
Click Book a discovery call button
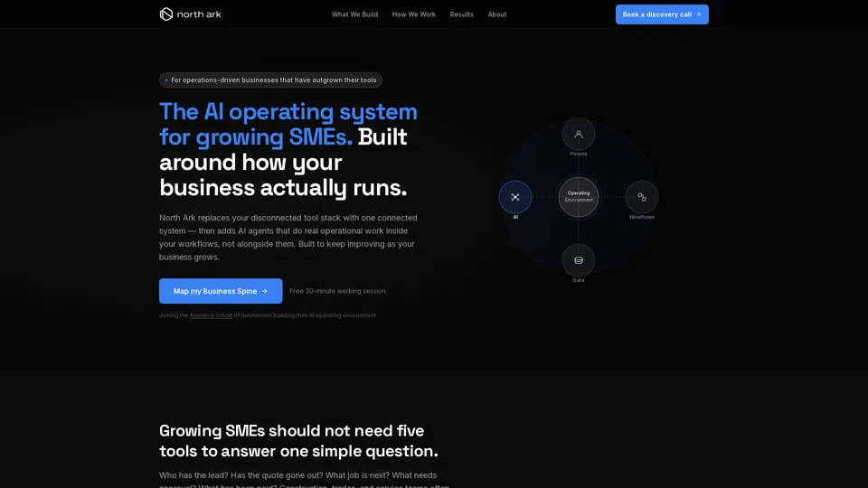click(x=662, y=14)
